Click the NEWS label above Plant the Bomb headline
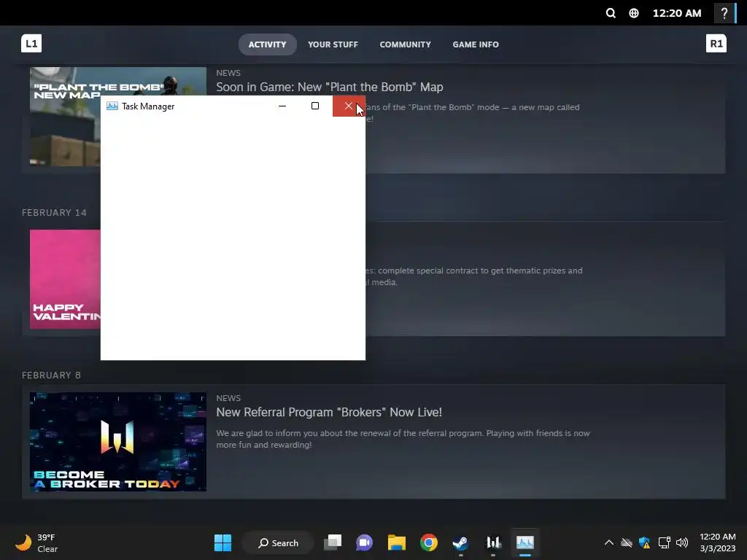 click(228, 73)
